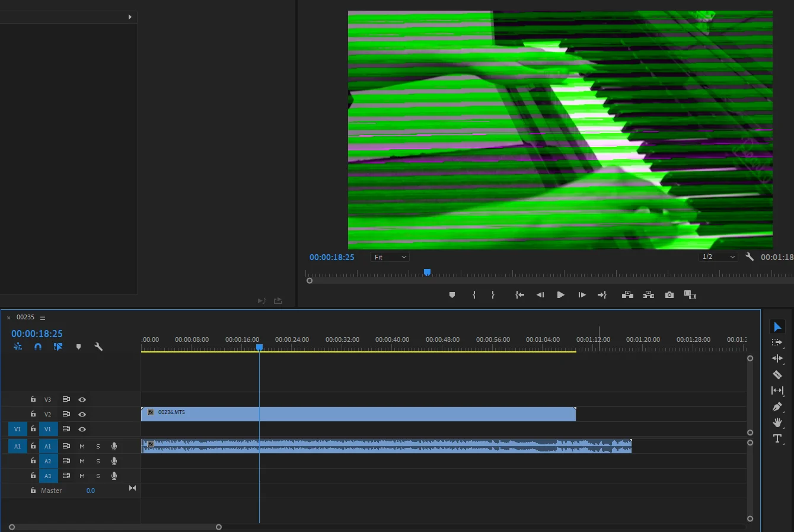Screen dimensions: 794x532
Task: Select the Type tool
Action: [777, 438]
